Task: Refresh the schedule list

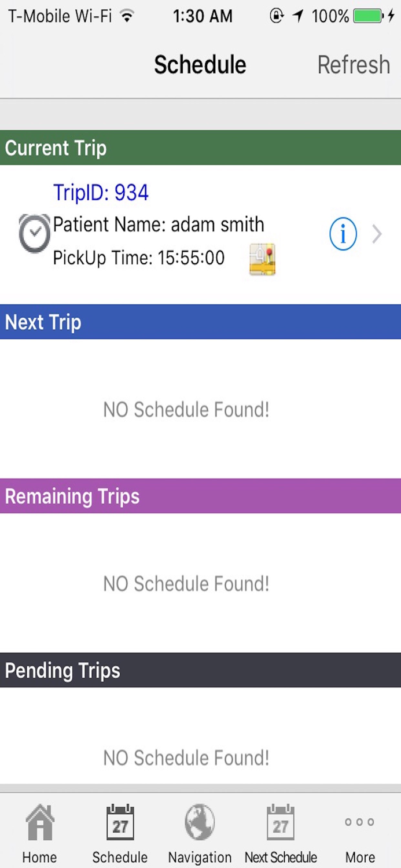Action: [354, 64]
